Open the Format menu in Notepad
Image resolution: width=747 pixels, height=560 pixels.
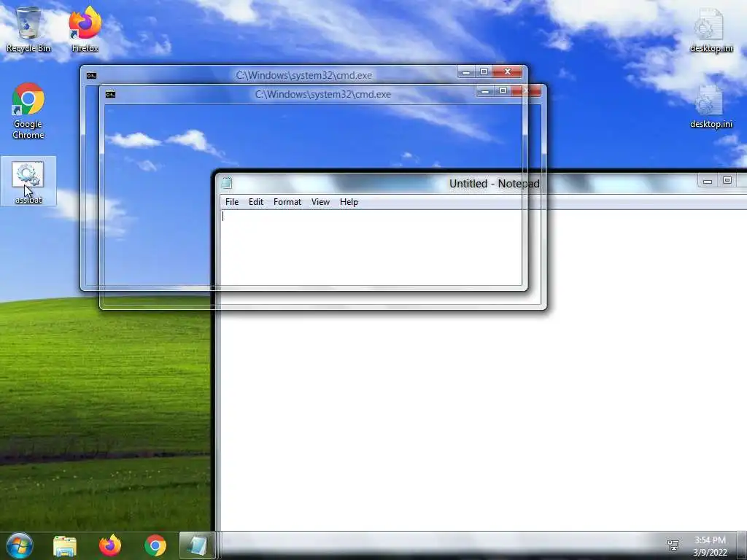287,202
